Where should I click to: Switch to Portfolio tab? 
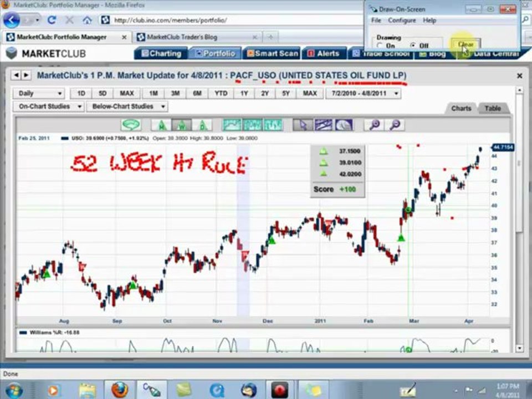(x=216, y=54)
